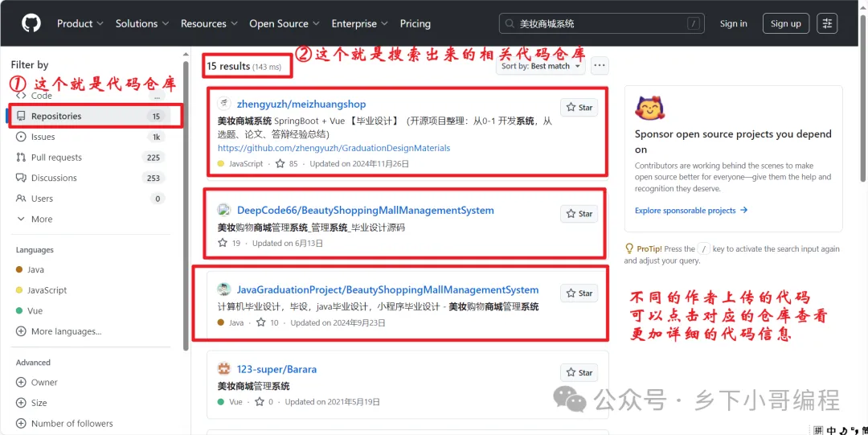
Task: Click the 123-super avatar icon
Action: (x=224, y=369)
